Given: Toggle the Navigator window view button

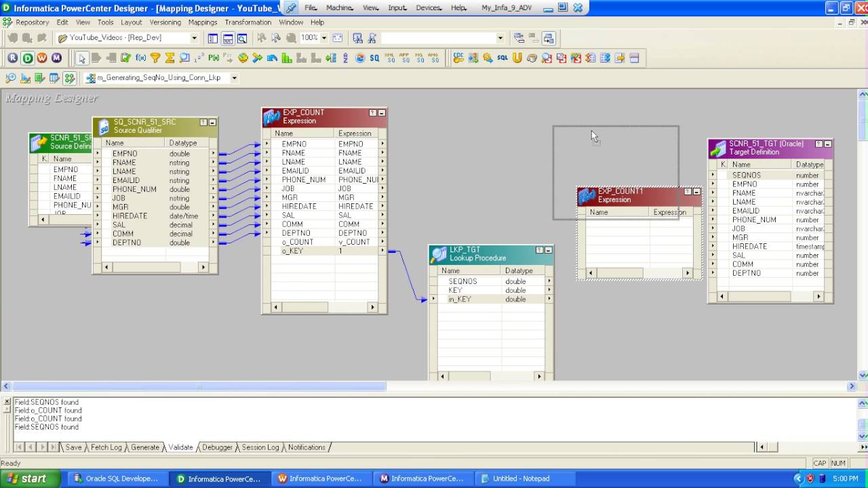Looking at the screenshot, I should 212,38.
